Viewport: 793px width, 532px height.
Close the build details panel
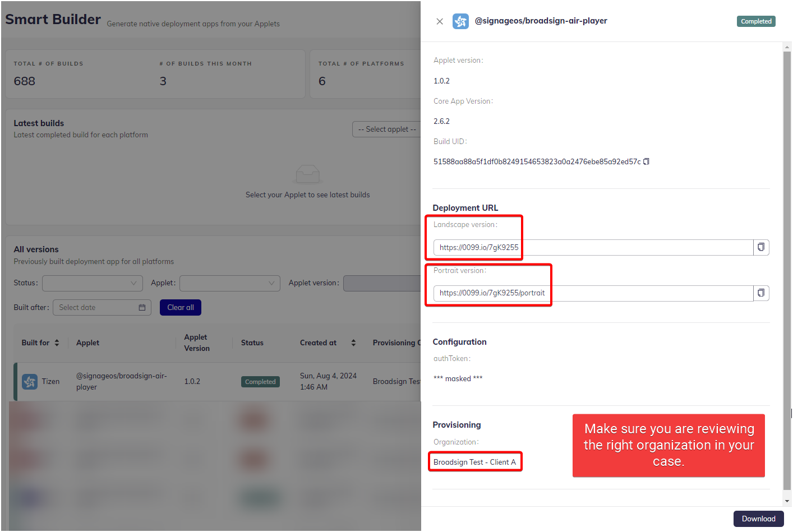tap(440, 21)
